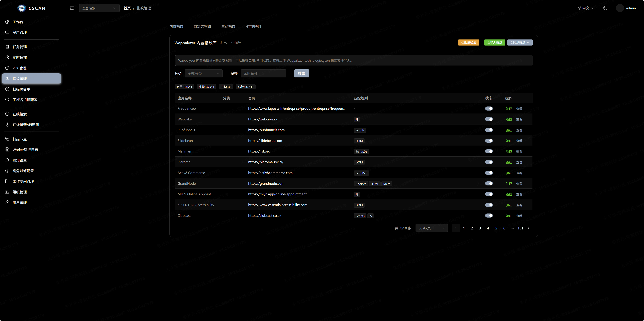Go to page 3

(480, 228)
